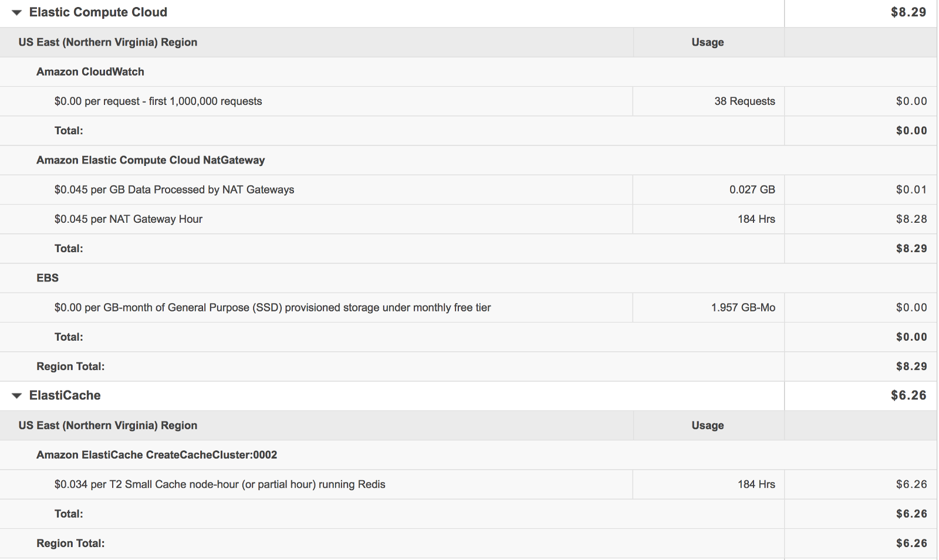The image size is (939, 560).
Task: Click the Data Processed by NAT Gateways row
Action: (x=174, y=189)
